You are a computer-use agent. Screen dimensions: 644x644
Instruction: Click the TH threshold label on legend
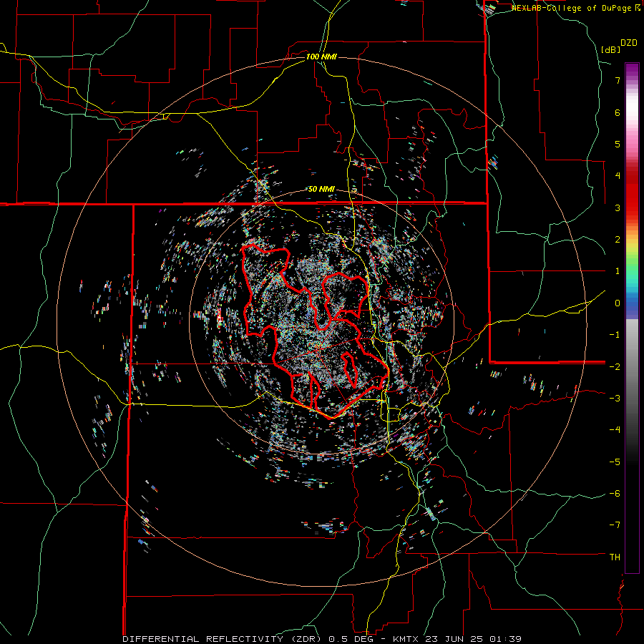(x=615, y=557)
